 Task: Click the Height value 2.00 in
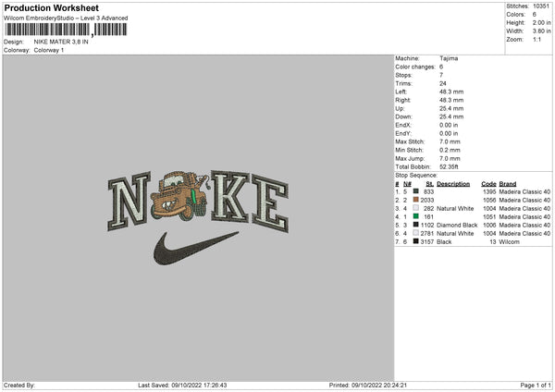(x=542, y=22)
